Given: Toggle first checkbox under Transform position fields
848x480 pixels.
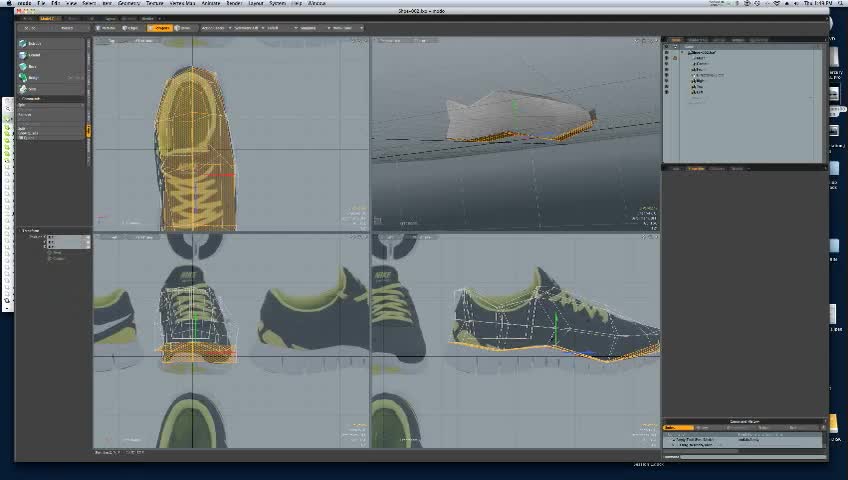Looking at the screenshot, I should pos(50,251).
